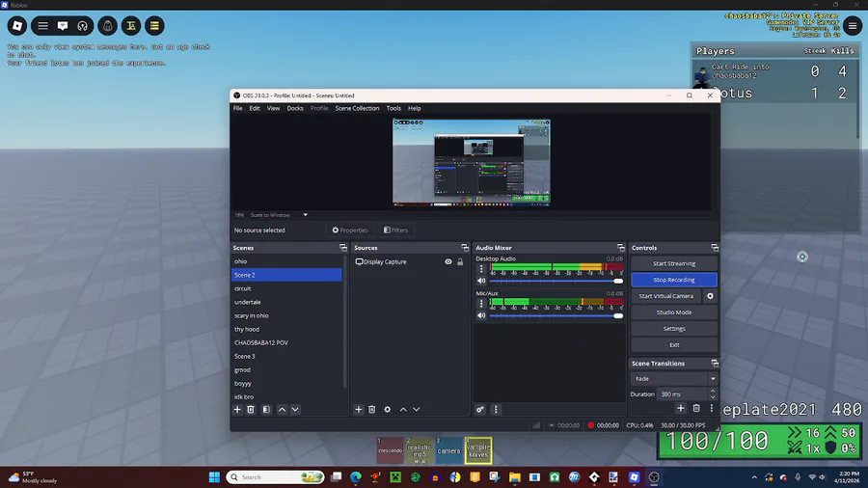Pop out the Controls dock
Screen dimensions: 868x488
pyautogui.click(x=715, y=248)
